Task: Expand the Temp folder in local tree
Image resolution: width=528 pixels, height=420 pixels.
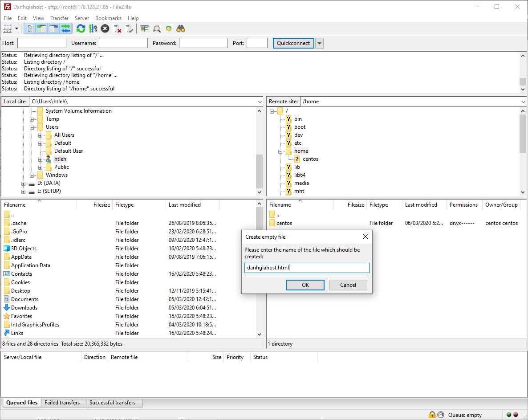Action: tap(32, 119)
